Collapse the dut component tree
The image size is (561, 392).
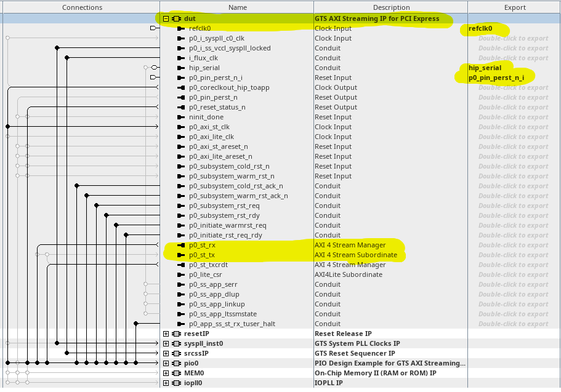[166, 18]
